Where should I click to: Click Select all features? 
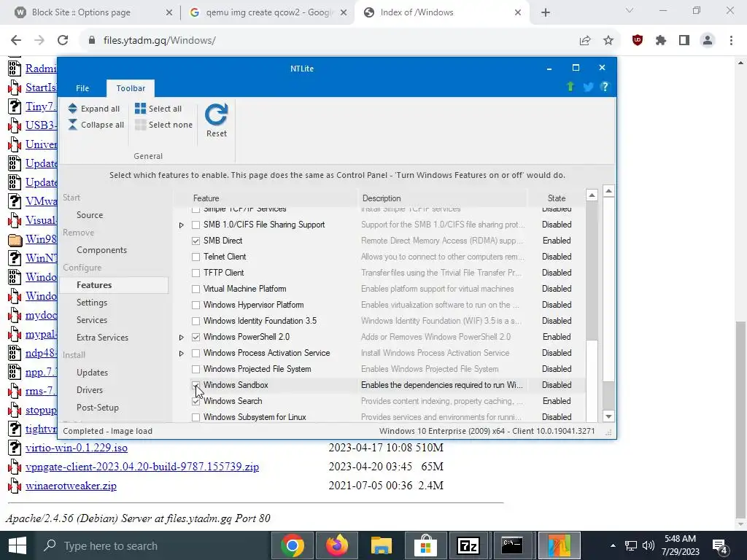coord(158,109)
